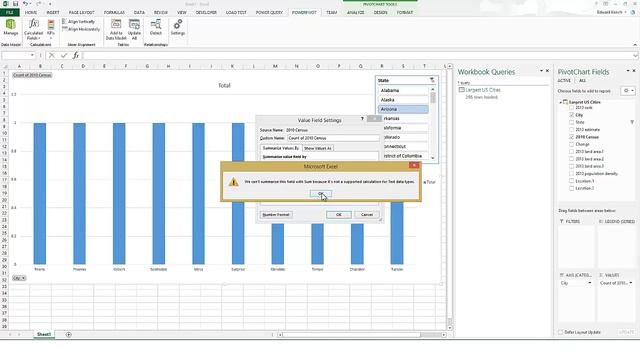Open the PowerPivot Manage data model window
This screenshot has width=640, height=360.
(x=11, y=28)
